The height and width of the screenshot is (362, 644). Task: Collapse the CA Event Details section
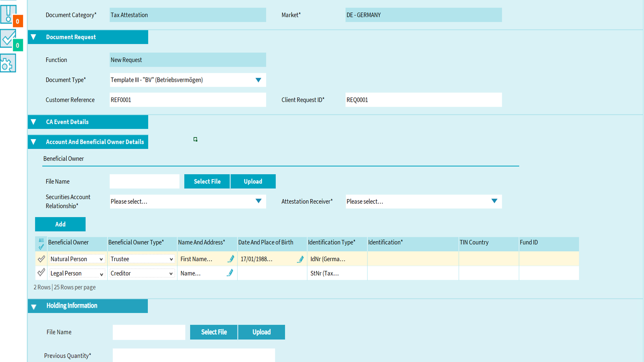pos(34,122)
